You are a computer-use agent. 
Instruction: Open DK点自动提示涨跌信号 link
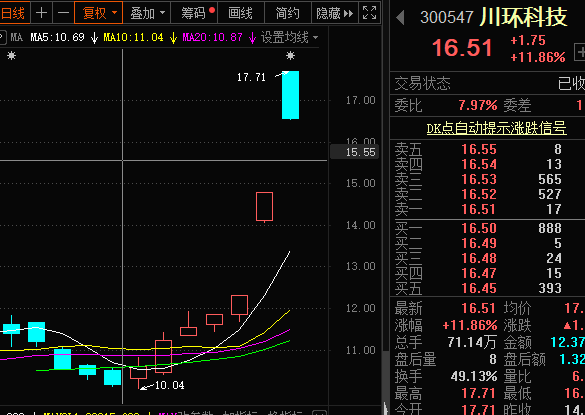[497, 128]
